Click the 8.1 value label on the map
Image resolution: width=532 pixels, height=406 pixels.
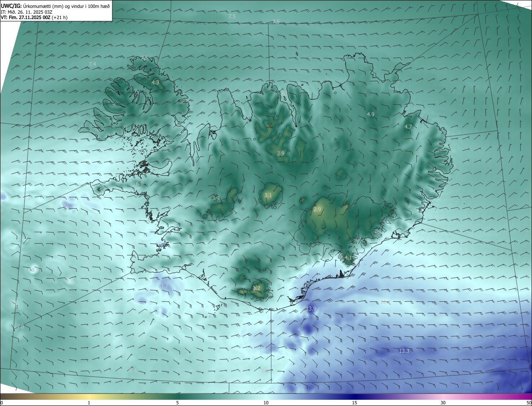click(x=133, y=370)
